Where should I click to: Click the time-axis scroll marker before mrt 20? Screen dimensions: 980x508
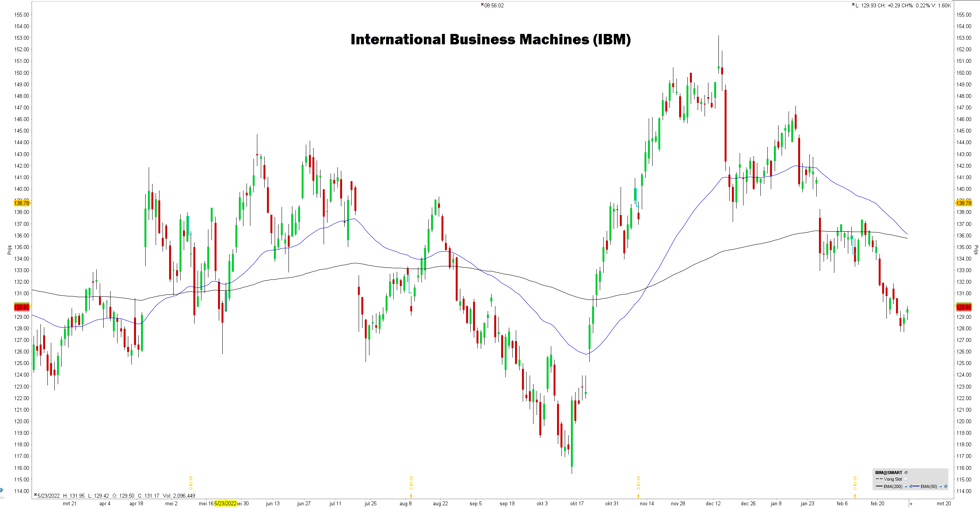tap(911, 503)
